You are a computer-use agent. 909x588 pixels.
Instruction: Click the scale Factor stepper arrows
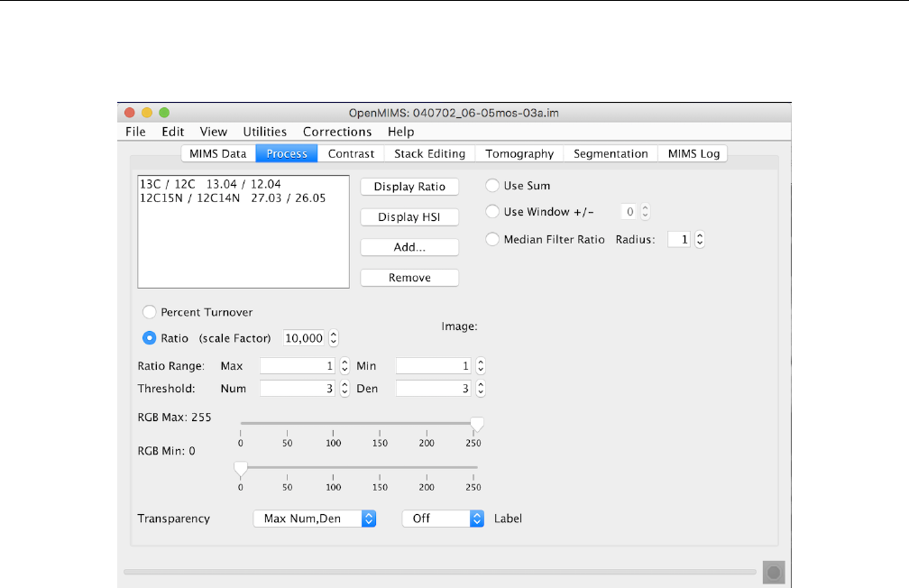point(334,338)
